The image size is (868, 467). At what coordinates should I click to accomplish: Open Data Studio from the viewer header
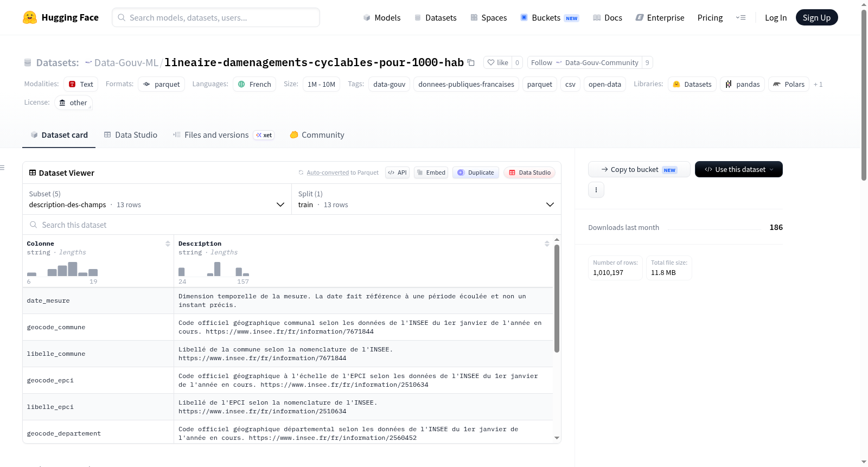tap(529, 172)
